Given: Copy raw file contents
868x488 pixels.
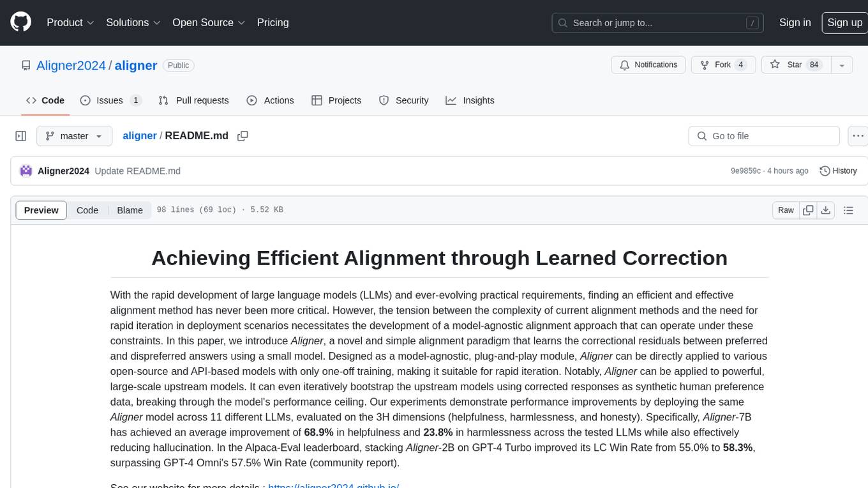Looking at the screenshot, I should coord(809,210).
